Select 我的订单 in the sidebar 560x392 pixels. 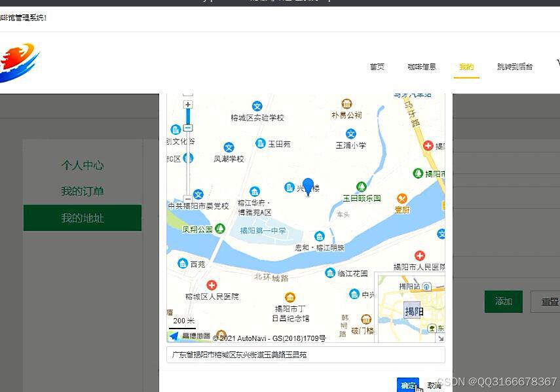(83, 191)
